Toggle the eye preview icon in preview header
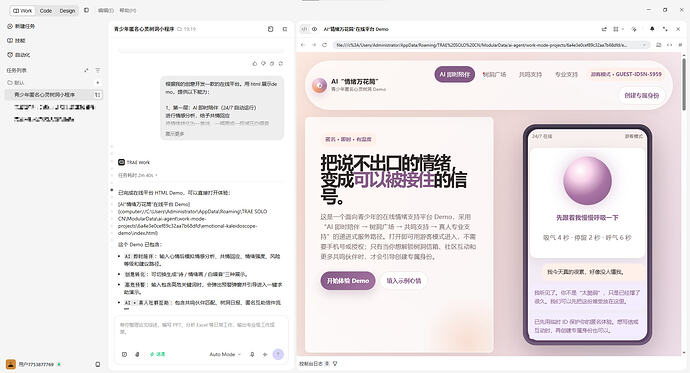 [x=315, y=29]
